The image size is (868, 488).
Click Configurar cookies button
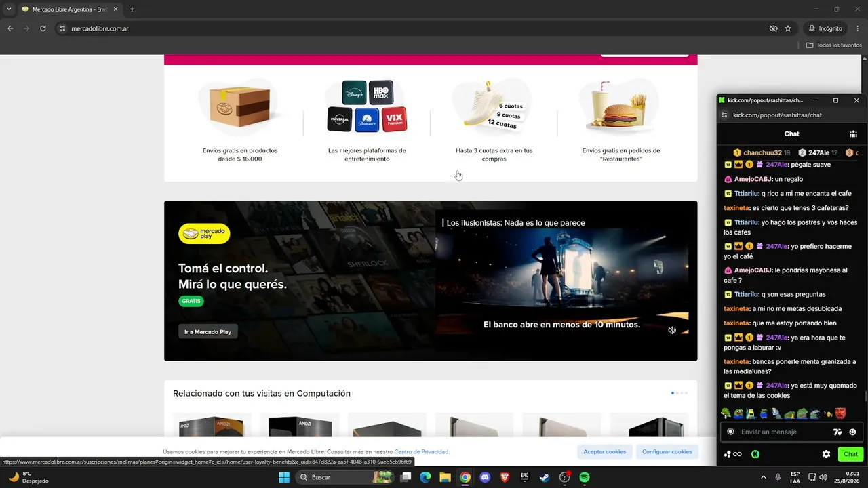[667, 451]
